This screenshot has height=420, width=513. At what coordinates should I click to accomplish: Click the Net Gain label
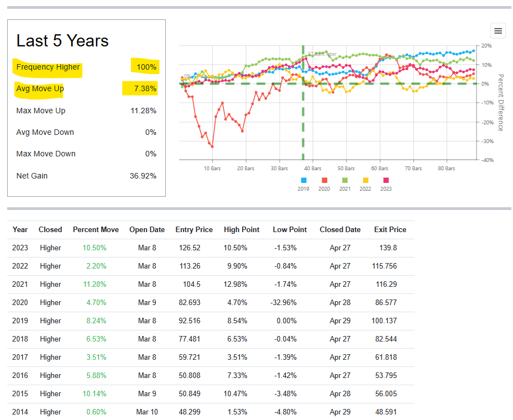click(32, 176)
